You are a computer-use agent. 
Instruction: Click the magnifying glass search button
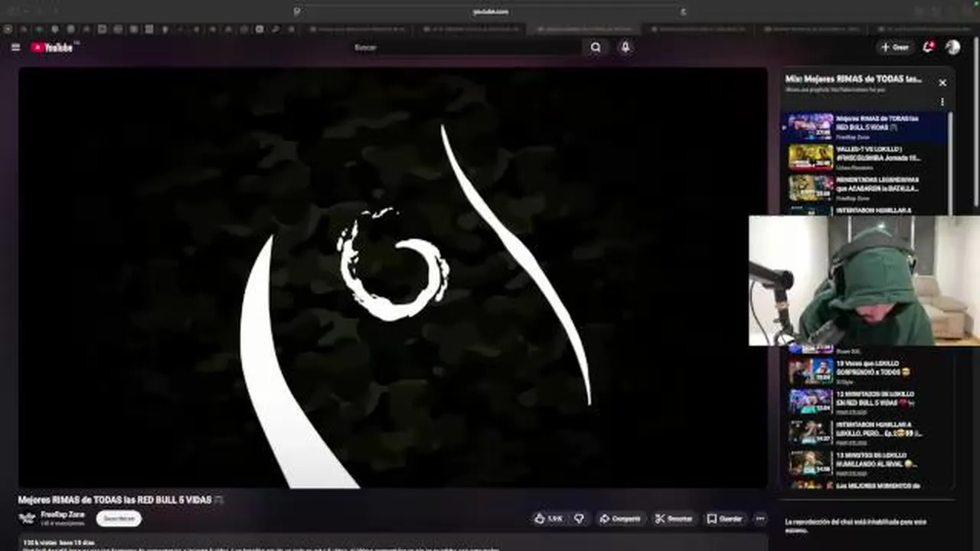pos(596,47)
